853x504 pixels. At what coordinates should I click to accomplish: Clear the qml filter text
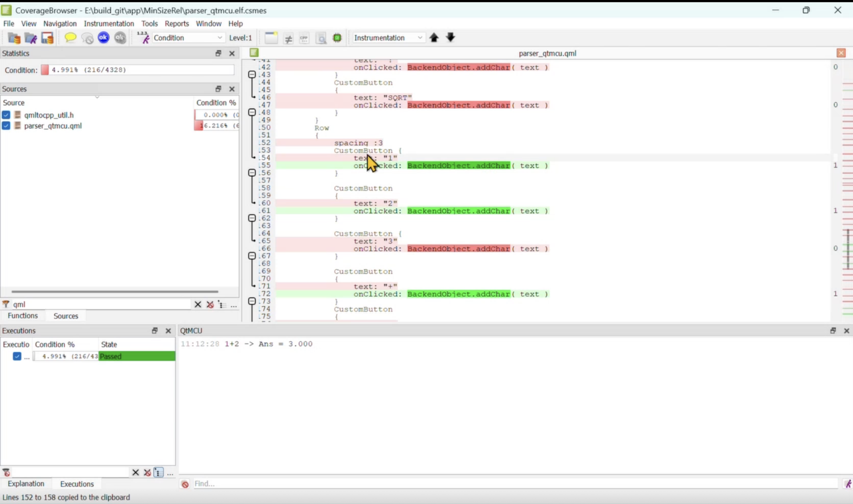(x=198, y=304)
